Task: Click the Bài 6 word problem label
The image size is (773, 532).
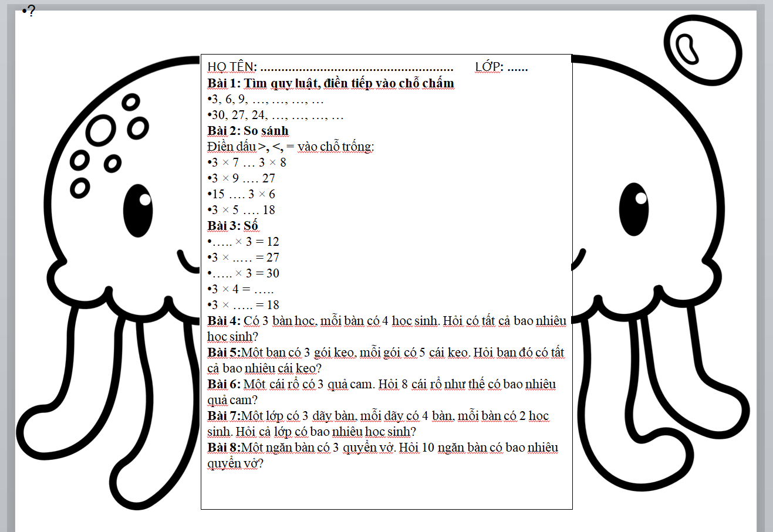Action: point(224,384)
